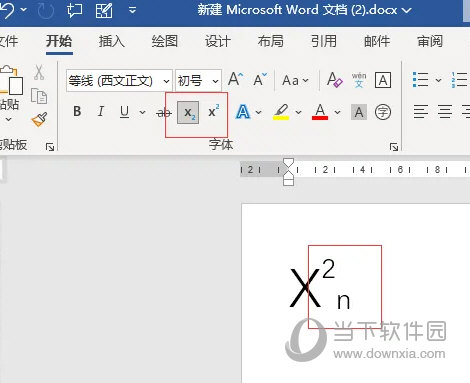Align text left
470x383 pixels.
tap(421, 112)
